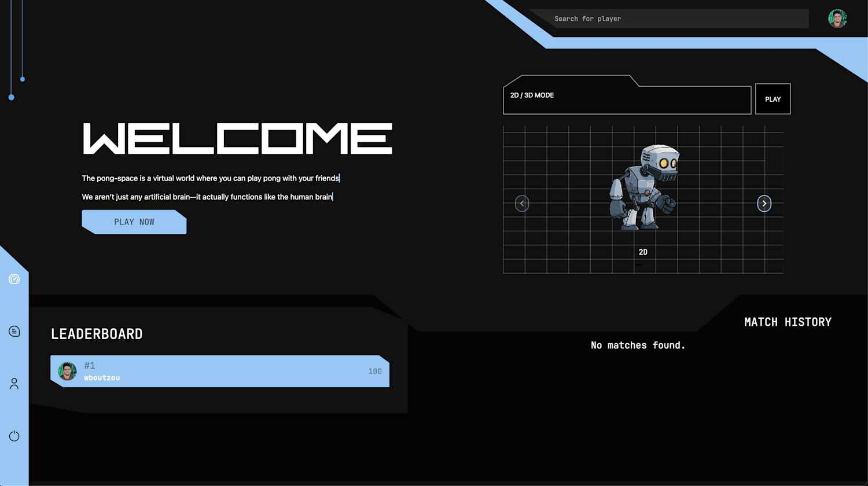Open the dashboard gauge icon in sidebar

click(x=14, y=279)
